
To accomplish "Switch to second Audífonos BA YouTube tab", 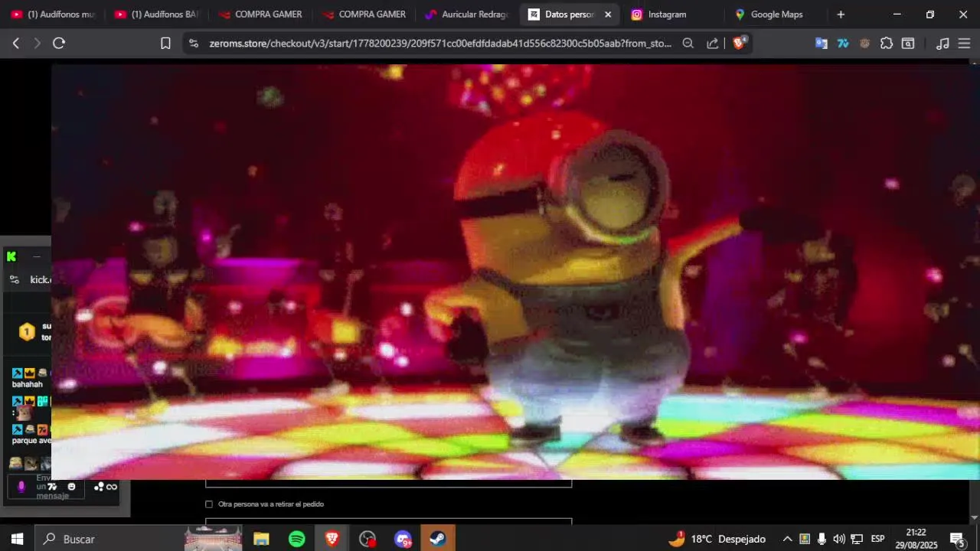I will coord(157,15).
